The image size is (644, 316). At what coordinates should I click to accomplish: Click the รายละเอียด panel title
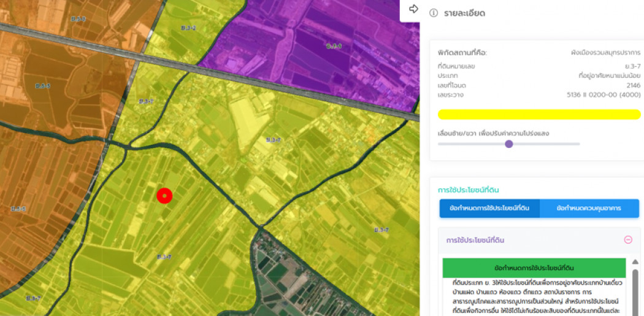pyautogui.click(x=465, y=13)
